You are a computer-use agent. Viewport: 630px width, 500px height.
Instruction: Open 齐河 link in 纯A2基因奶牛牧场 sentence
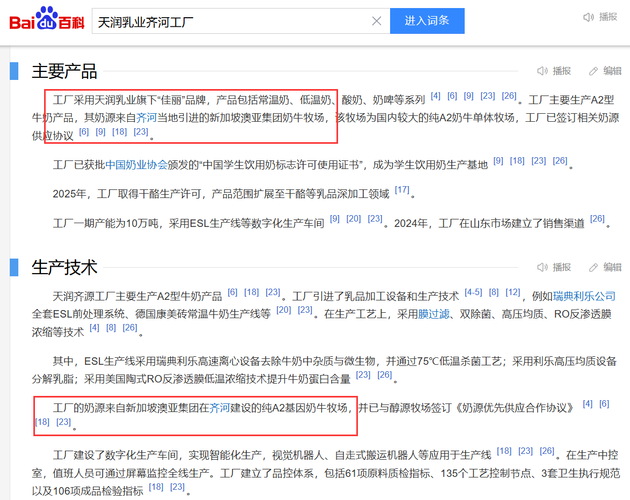[x=219, y=408]
